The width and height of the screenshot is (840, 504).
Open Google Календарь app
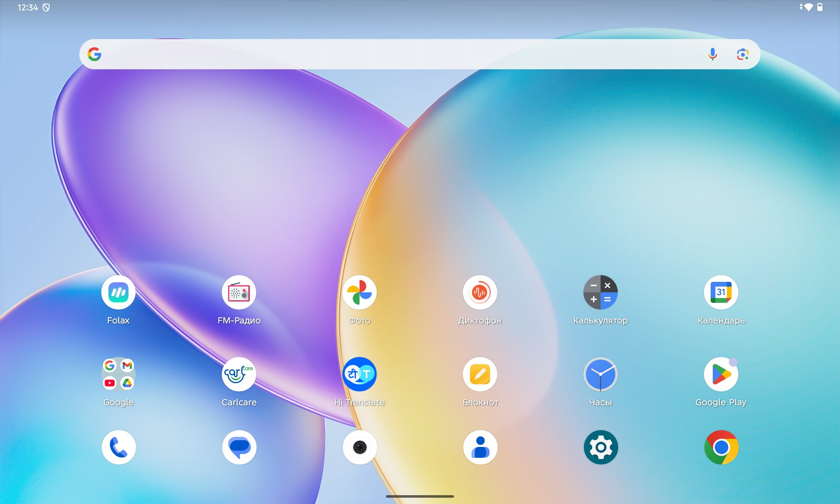(721, 292)
